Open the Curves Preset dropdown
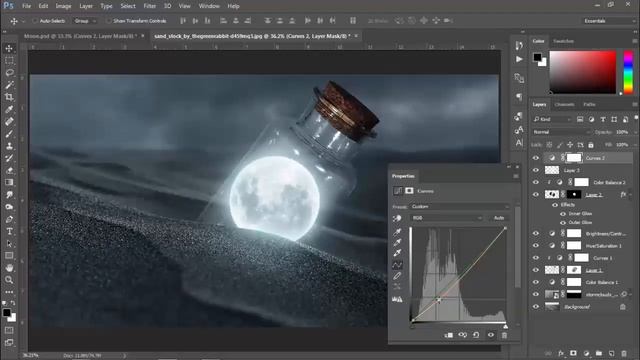 coord(460,207)
